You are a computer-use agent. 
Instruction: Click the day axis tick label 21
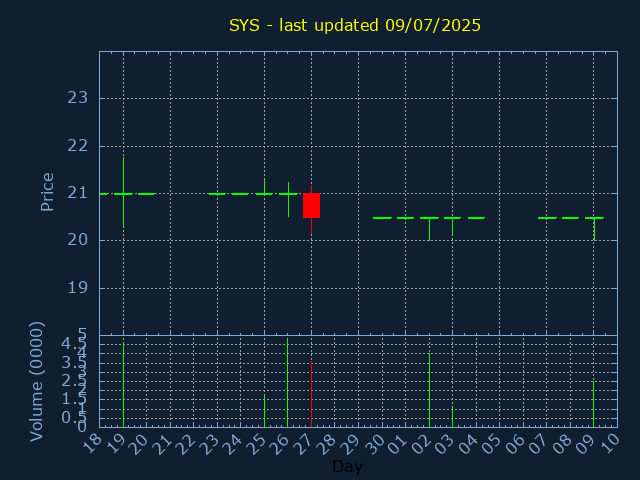(x=164, y=443)
